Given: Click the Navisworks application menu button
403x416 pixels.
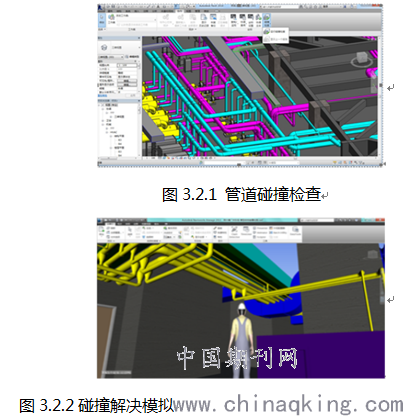Looking at the screenshot, I should tap(100, 220).
